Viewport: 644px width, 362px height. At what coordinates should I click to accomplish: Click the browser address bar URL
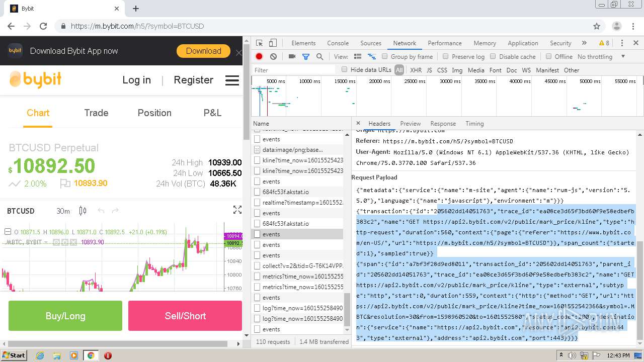tap(137, 26)
